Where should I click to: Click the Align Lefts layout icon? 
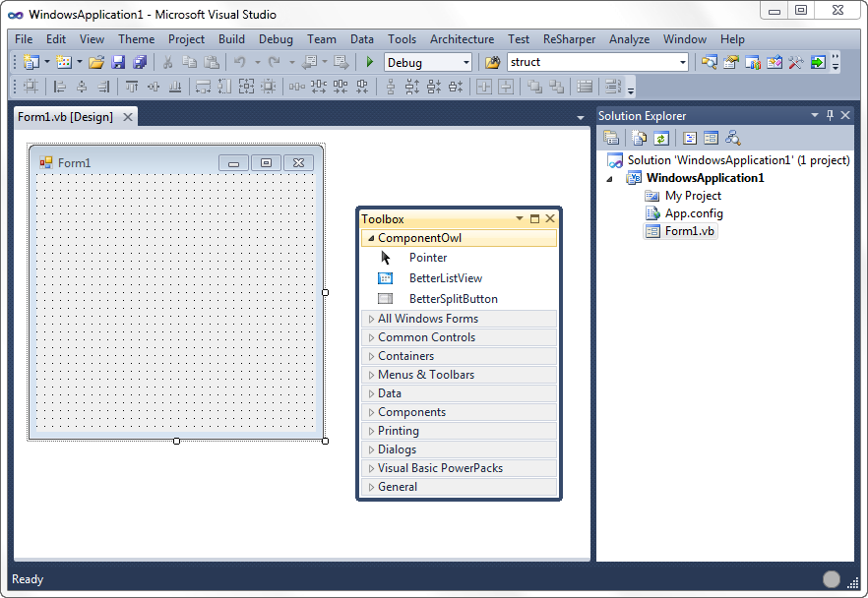(x=61, y=87)
